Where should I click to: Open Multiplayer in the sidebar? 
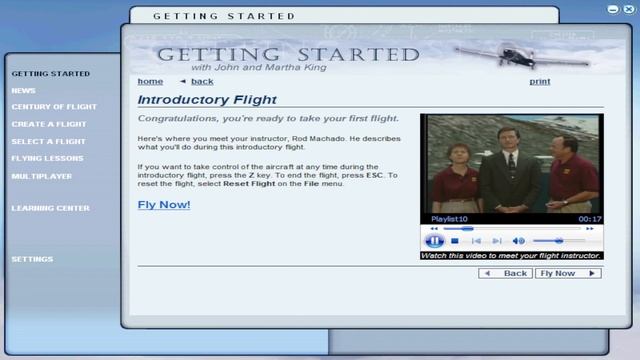[x=42, y=176]
